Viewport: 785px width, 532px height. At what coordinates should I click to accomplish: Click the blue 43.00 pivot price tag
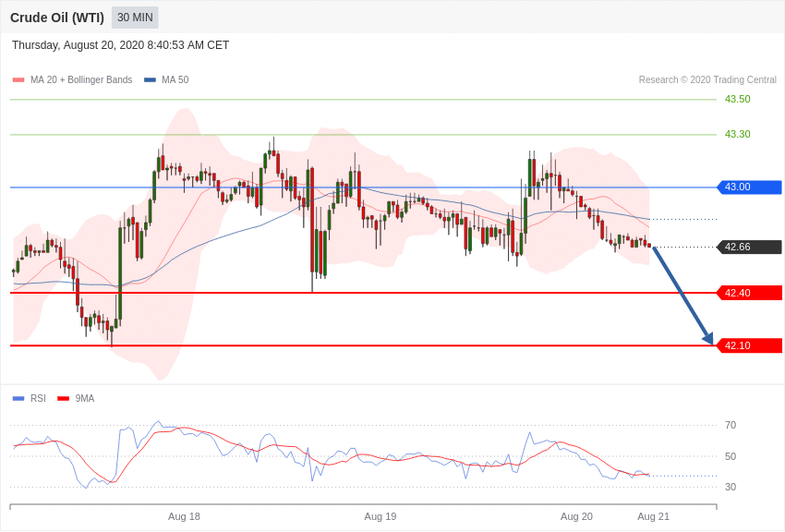[750, 187]
